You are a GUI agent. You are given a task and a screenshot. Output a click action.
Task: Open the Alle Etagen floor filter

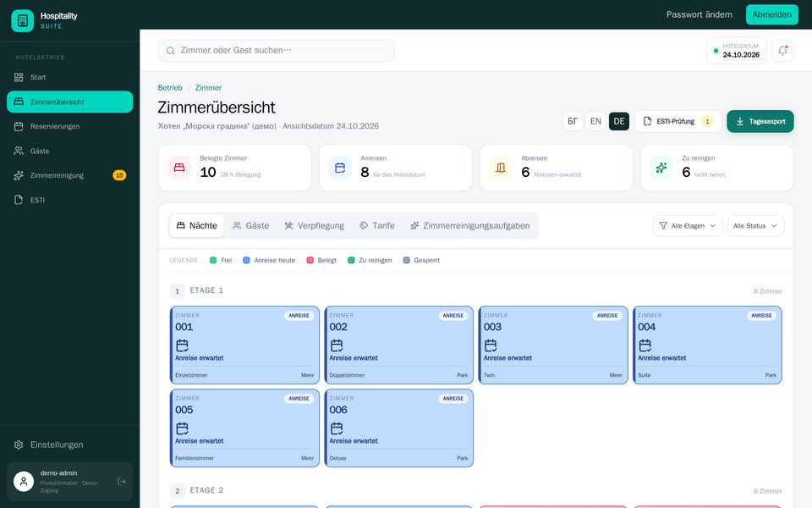coord(688,226)
